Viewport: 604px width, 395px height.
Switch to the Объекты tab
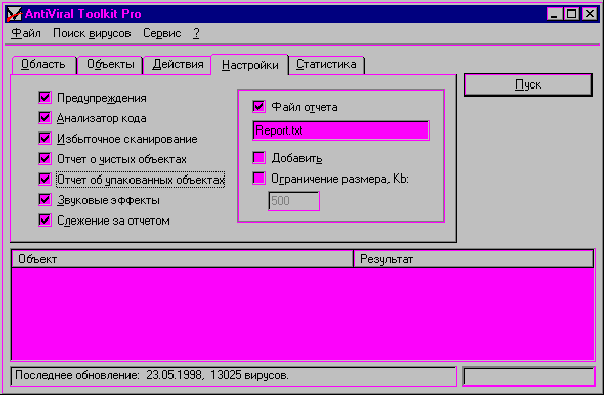pyautogui.click(x=111, y=64)
